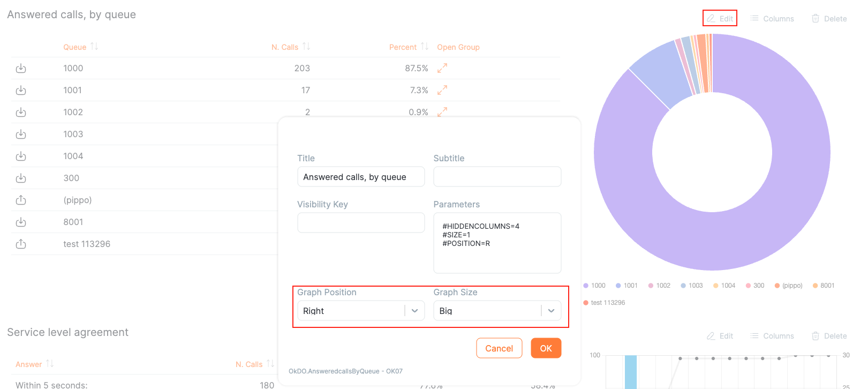The width and height of the screenshot is (868, 389).
Task: Click the download icon for queue 1000
Action: [x=21, y=69]
